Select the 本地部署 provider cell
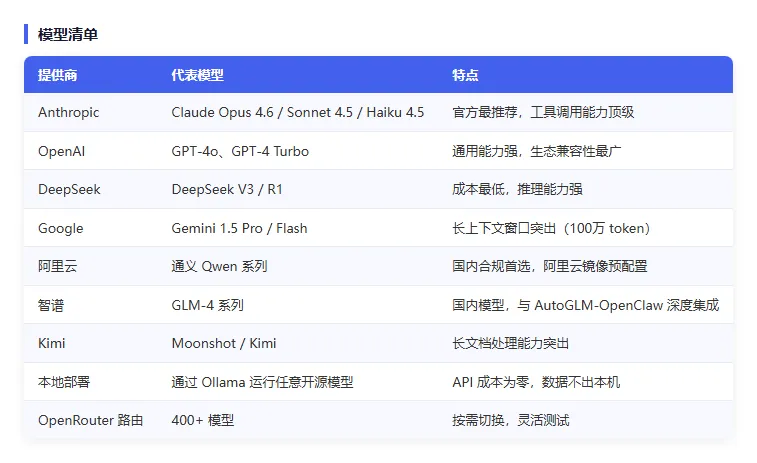This screenshot has width=757, height=463. click(64, 382)
